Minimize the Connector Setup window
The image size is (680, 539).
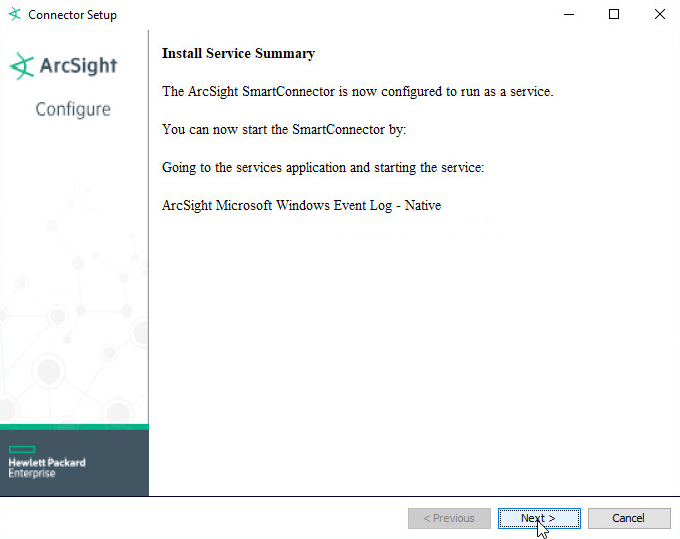569,14
